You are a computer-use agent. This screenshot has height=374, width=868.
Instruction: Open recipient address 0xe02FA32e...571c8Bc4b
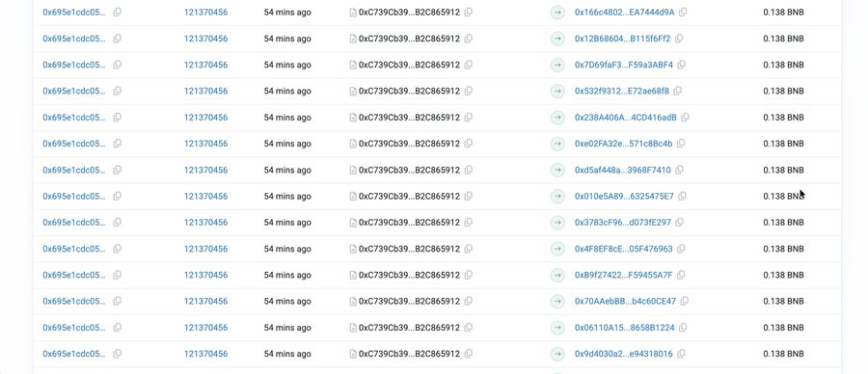(x=623, y=144)
